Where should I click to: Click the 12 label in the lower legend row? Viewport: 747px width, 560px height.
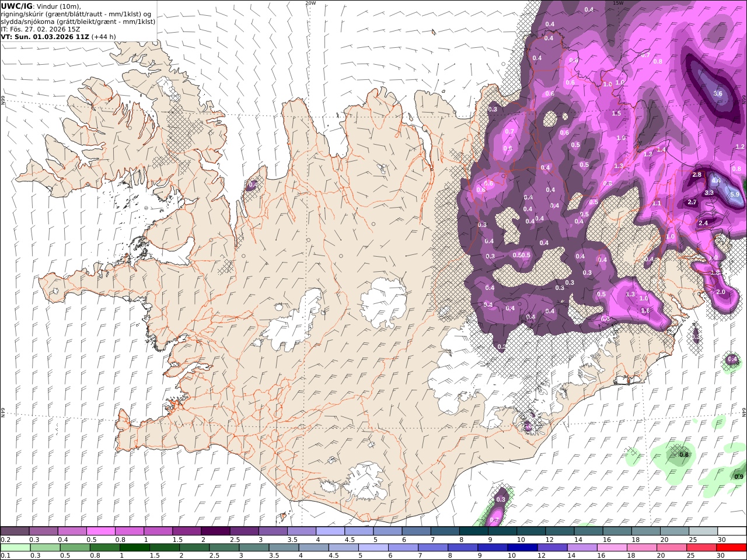pos(542,556)
